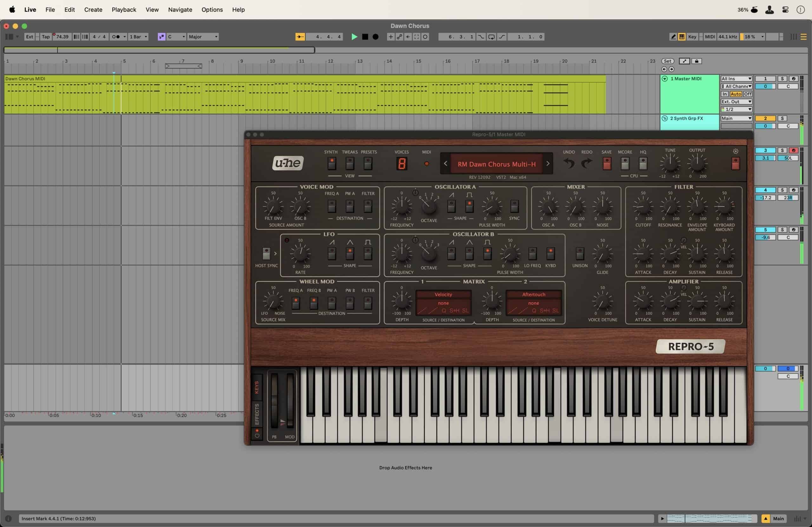Open the Create menu

[x=93, y=10]
